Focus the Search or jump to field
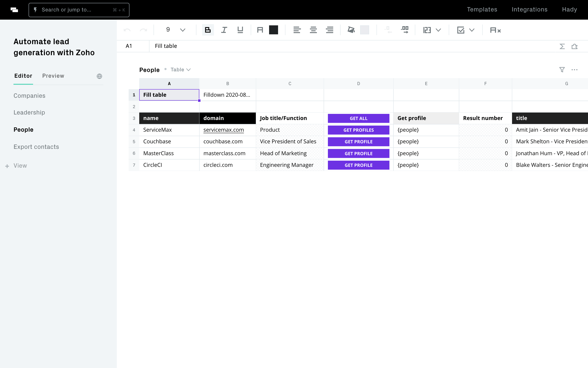This screenshot has height=368, width=588. pos(79,10)
